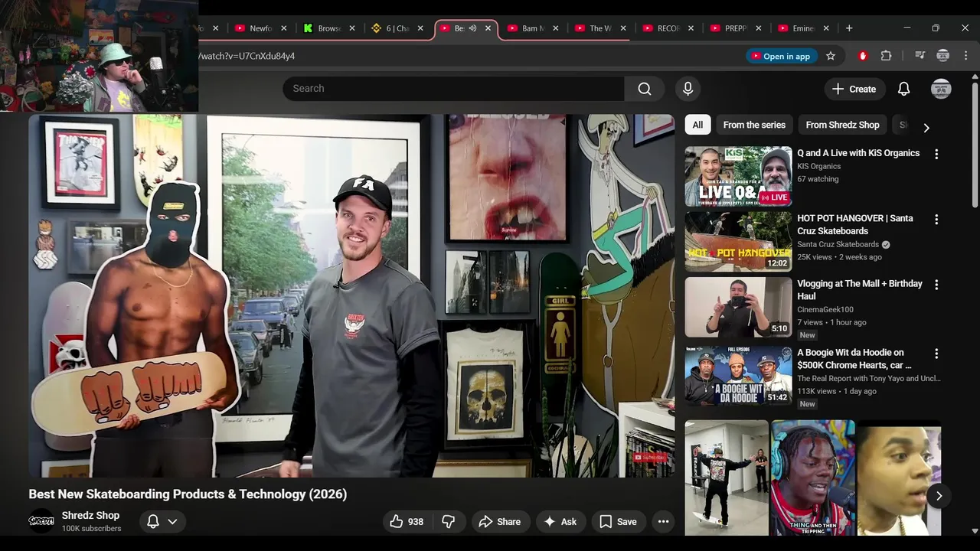Open the Santa Cruz Skateboards channel link
Viewport: 980px width, 551px height.
coord(838,244)
